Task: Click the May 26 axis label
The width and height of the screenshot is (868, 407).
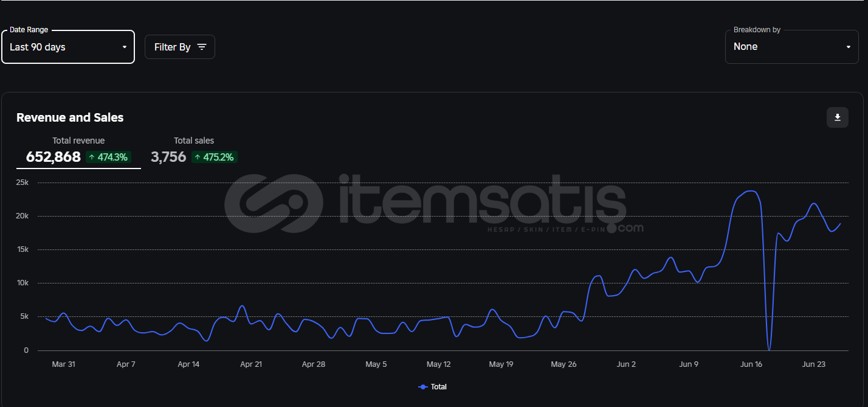Action: 563,364
